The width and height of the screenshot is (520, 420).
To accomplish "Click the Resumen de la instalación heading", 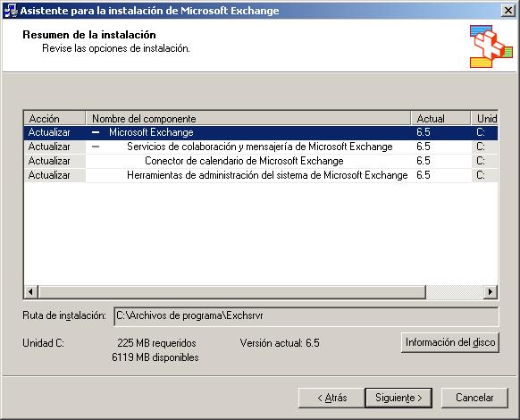I will pos(89,35).
